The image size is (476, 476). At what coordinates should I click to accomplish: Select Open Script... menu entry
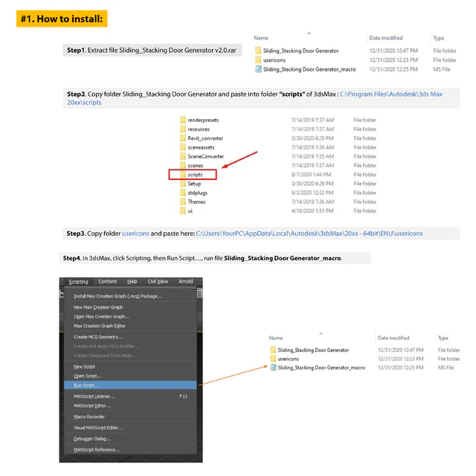pos(87,376)
